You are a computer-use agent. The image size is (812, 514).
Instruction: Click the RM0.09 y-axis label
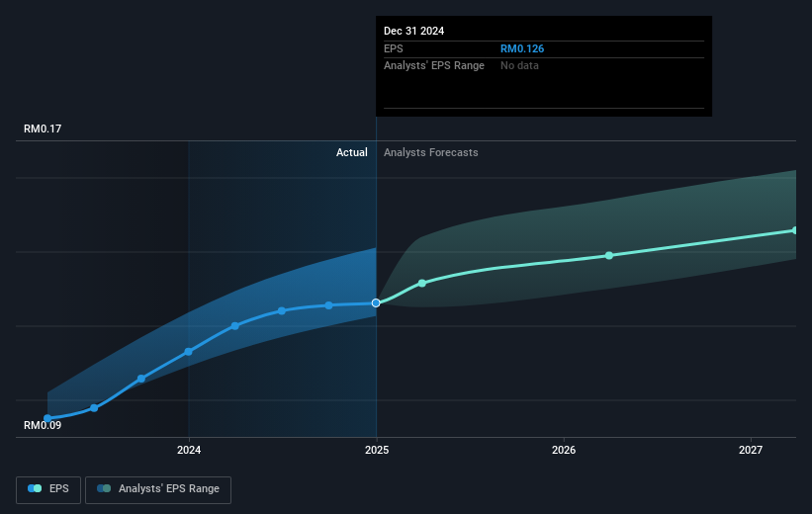[43, 425]
